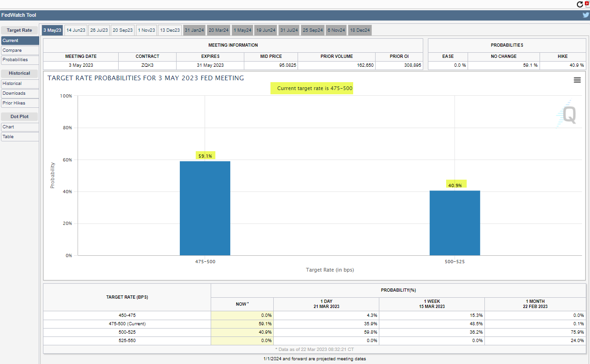Open the Dot Plot Chart item

20,127
